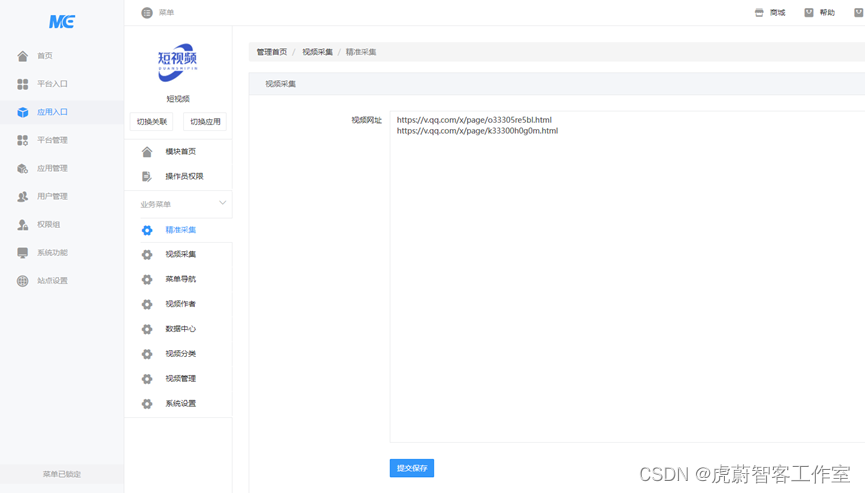This screenshot has width=865, height=493.
Task: Click the 商城 shop icon
Action: point(759,13)
